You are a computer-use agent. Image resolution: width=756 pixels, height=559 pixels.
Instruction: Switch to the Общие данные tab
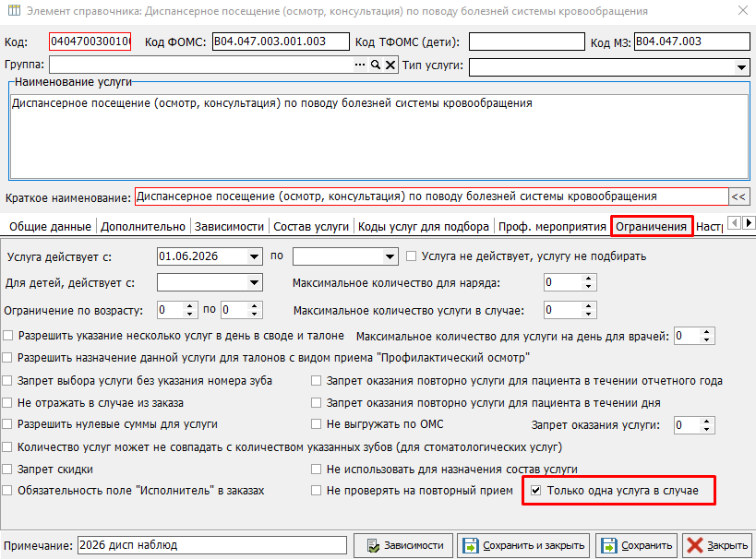(x=50, y=227)
